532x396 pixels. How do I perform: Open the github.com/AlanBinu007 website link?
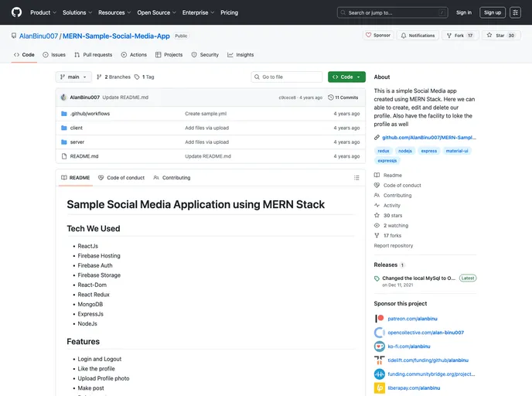click(429, 138)
